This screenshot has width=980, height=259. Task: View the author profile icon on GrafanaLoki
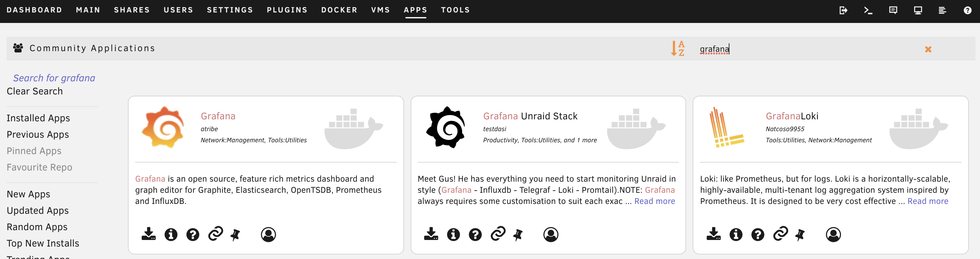pyautogui.click(x=833, y=234)
